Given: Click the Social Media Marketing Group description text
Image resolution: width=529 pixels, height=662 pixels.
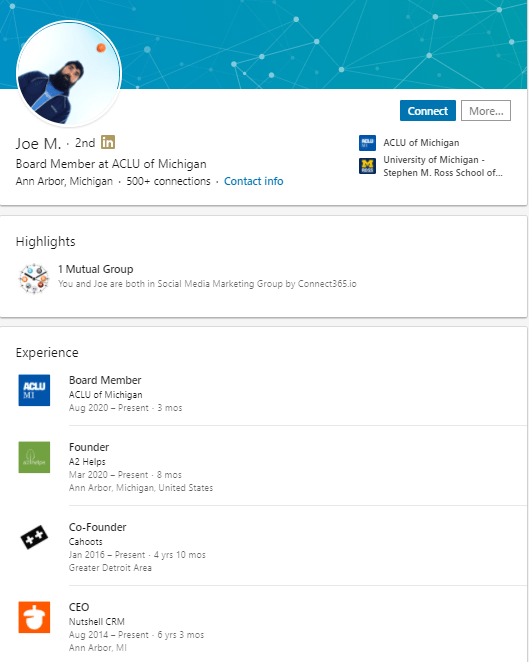Looking at the screenshot, I should [x=207, y=284].
